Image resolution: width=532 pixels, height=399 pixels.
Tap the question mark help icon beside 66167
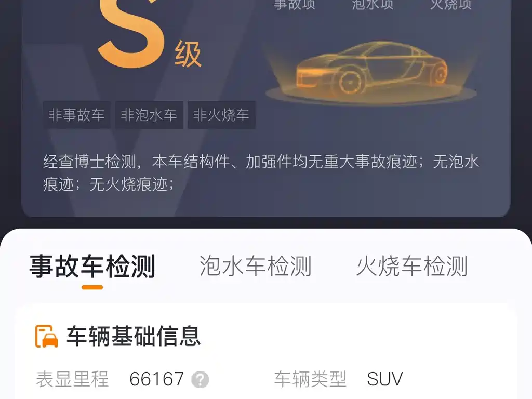[200, 379]
